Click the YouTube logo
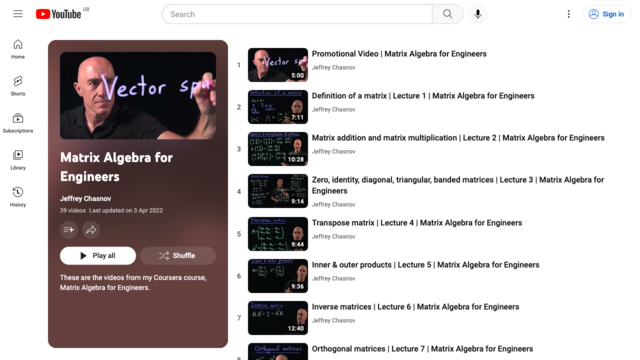Image resolution: width=640 pixels, height=360 pixels. [58, 14]
